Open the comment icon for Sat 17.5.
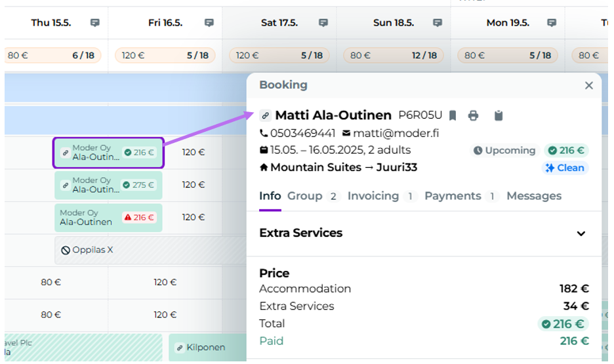614x364 pixels. (323, 23)
